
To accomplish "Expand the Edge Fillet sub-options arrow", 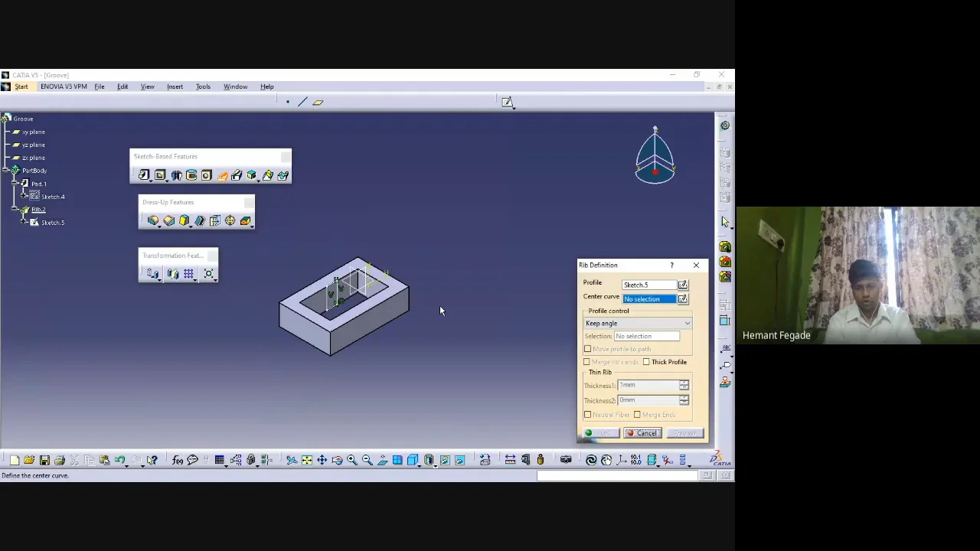I will [158, 226].
